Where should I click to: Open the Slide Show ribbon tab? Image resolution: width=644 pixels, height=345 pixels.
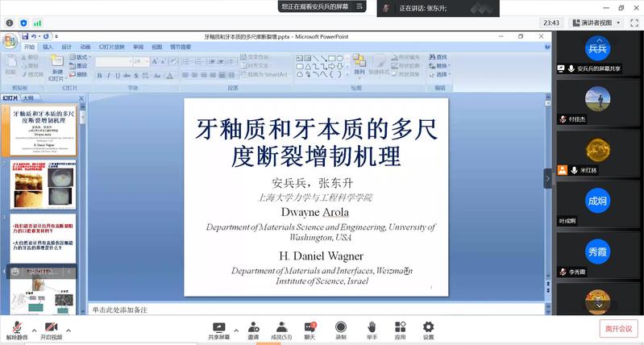click(x=112, y=47)
